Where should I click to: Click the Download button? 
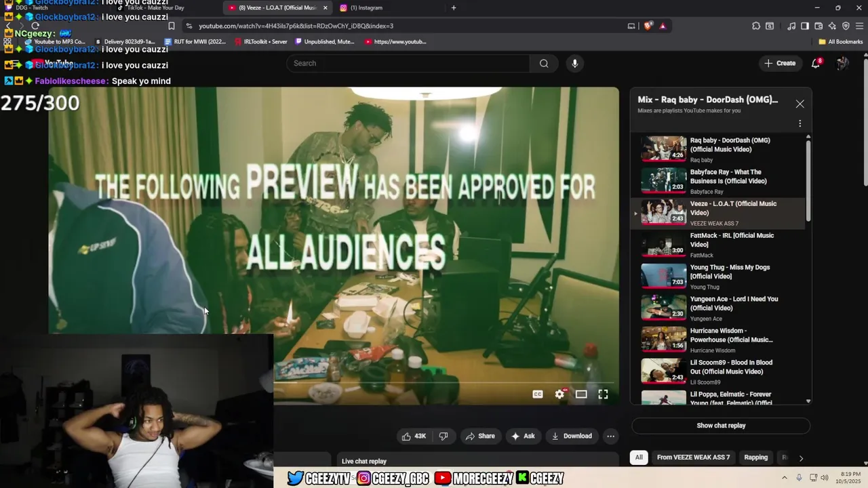[x=572, y=436]
